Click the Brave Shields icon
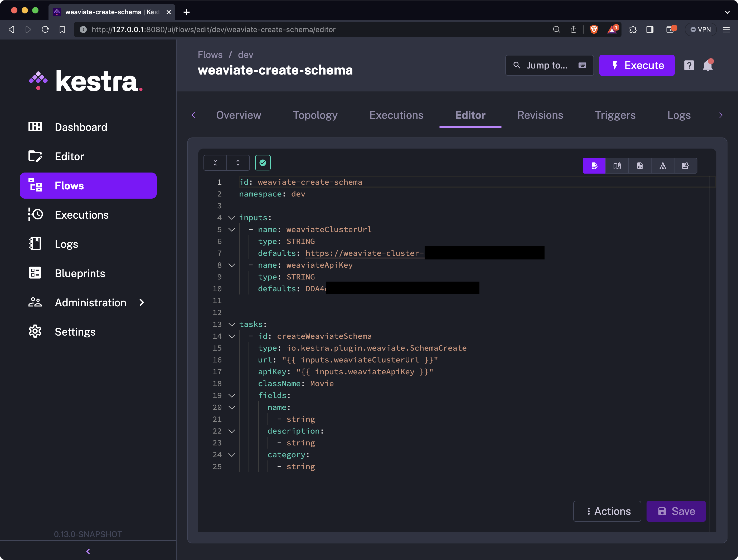The image size is (738, 560). [594, 29]
